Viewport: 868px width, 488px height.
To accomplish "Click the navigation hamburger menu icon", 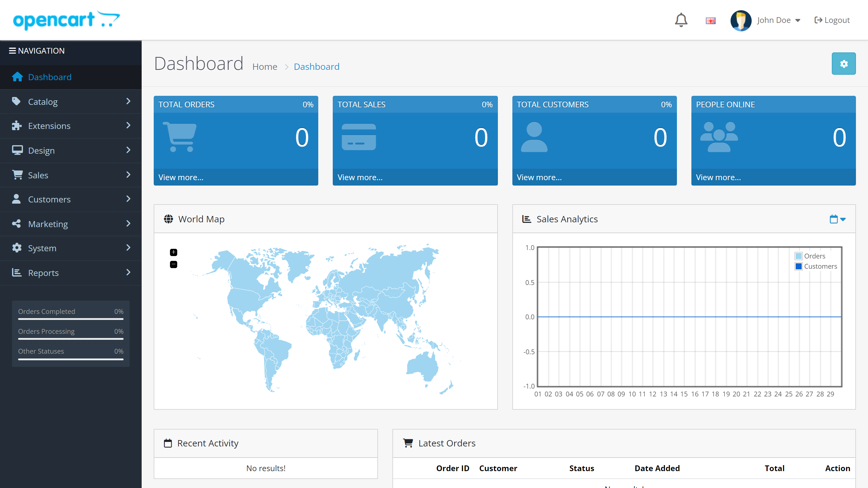I will pos(12,51).
